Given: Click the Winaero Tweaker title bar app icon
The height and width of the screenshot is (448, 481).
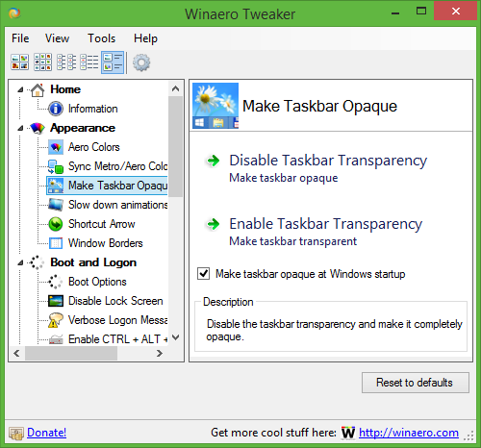Looking at the screenshot, I should tap(14, 13).
